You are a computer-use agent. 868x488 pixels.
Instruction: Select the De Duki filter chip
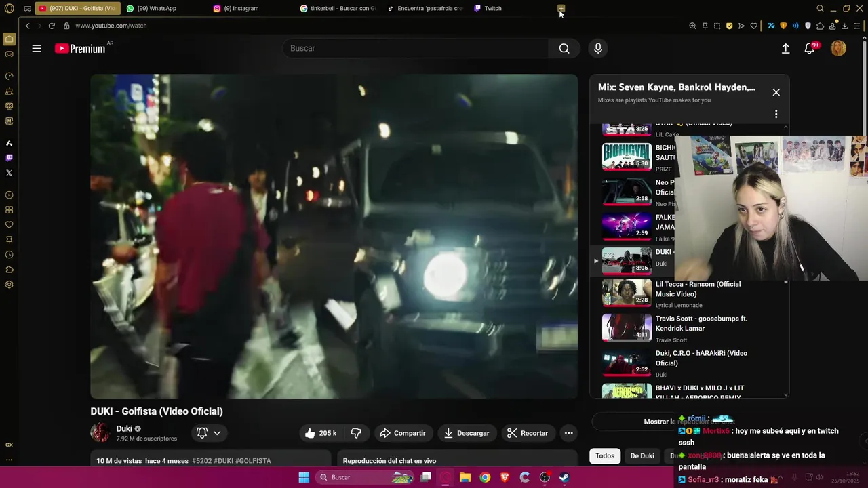[642, 455]
